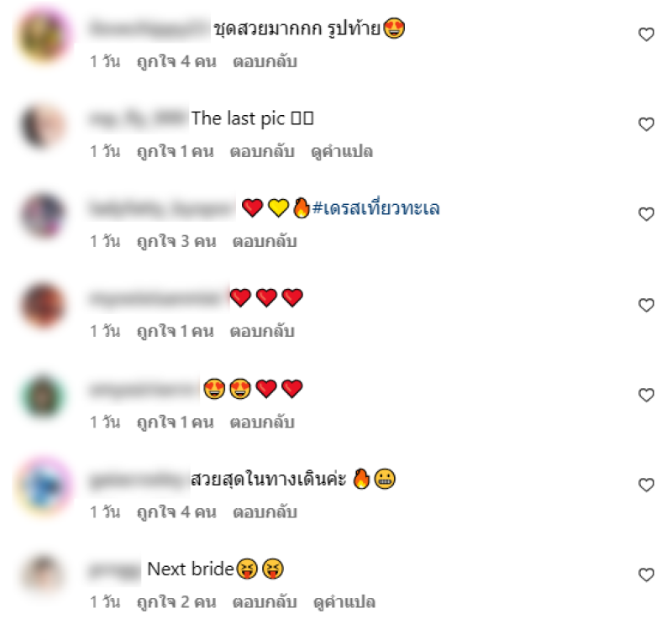This screenshot has height=640, width=672.
Task: Like the comment with heart-eyes and hearts emojis
Action: (x=646, y=395)
